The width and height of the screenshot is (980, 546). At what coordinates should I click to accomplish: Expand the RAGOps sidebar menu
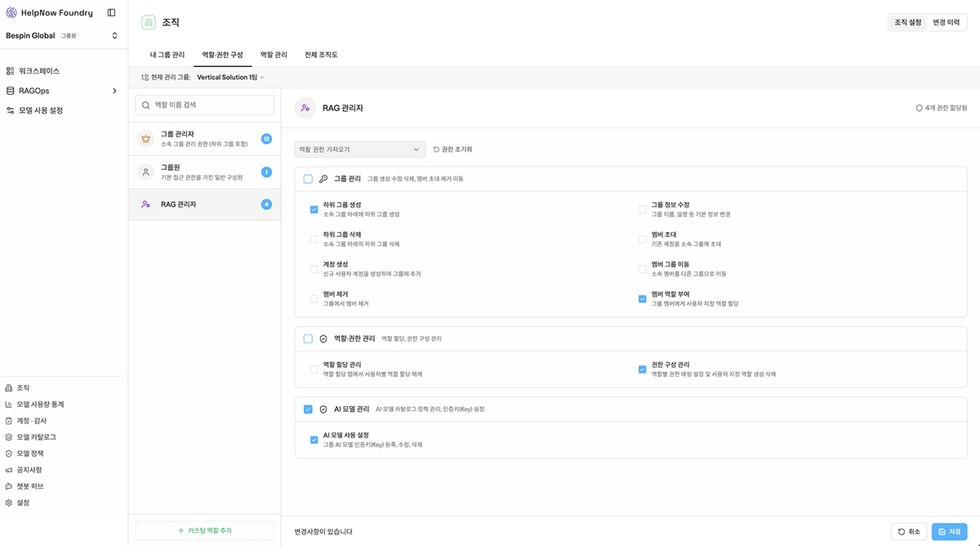[x=114, y=91]
